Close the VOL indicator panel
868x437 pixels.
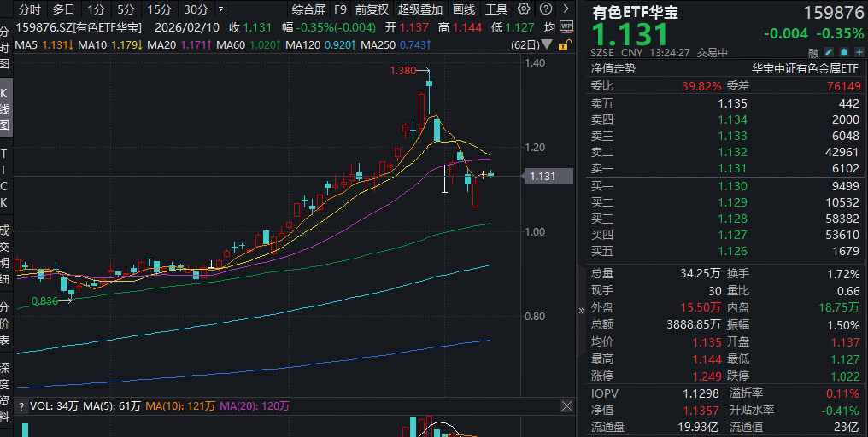point(566,405)
